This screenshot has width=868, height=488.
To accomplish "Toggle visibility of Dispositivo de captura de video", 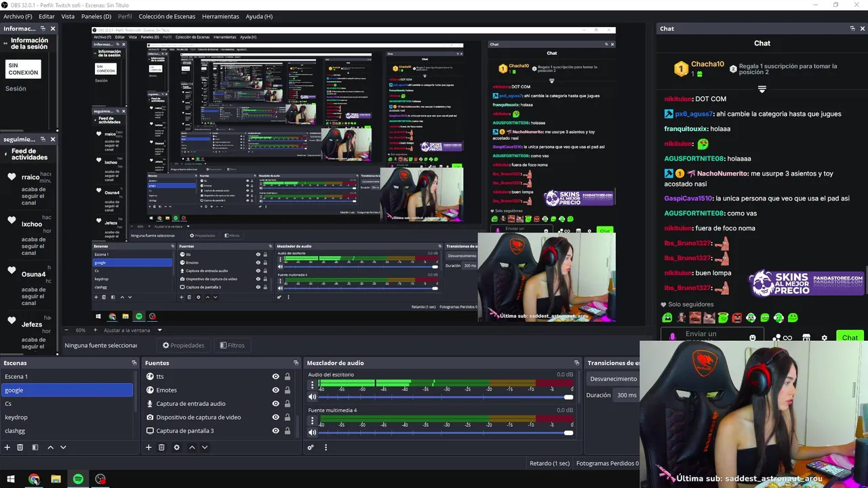I will (x=275, y=417).
